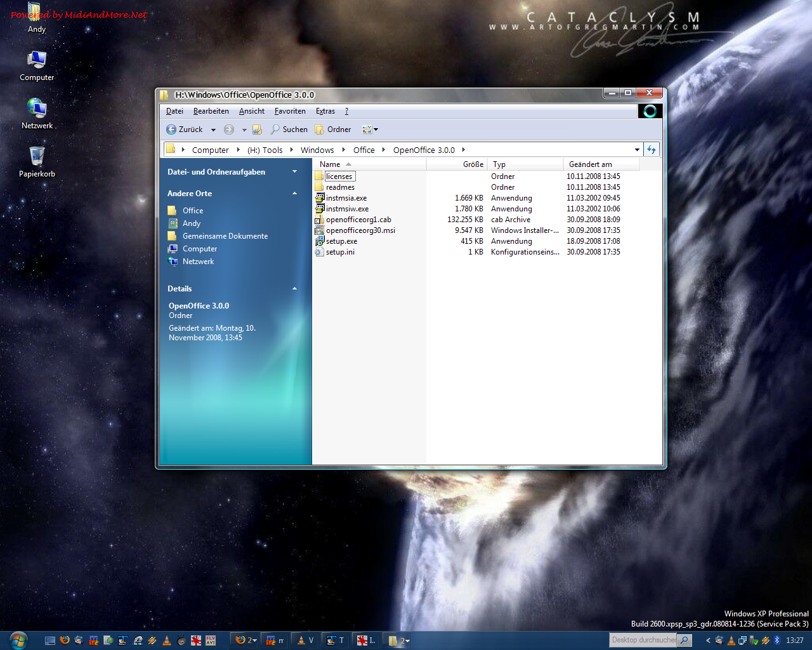Viewport: 812px width, 650px height.
Task: Collapse the Andere Orte panel
Action: tap(294, 194)
